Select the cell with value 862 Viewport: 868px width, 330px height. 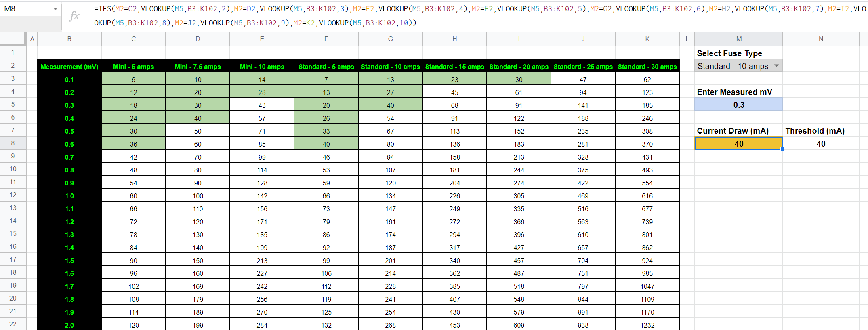coord(647,248)
